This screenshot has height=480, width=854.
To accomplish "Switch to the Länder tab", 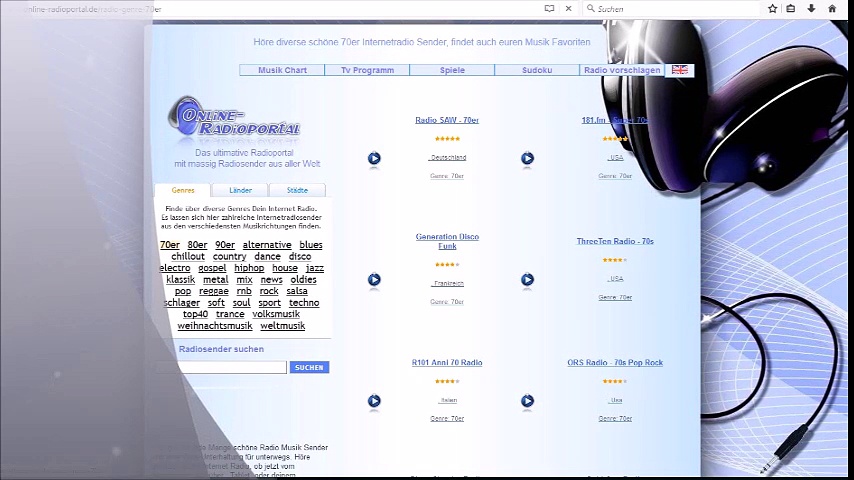I will pos(240,190).
